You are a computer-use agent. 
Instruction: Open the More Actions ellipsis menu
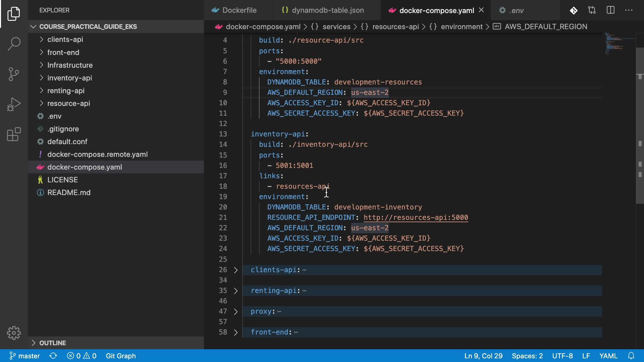point(629,10)
